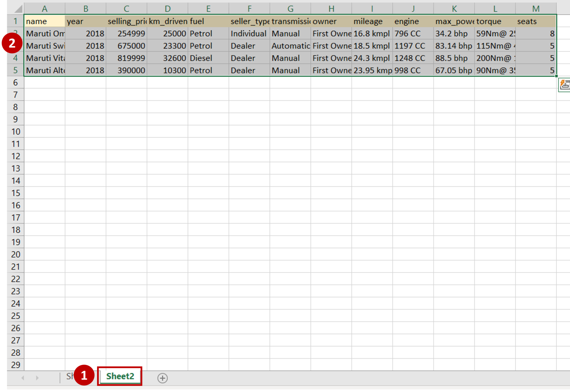This screenshot has width=570, height=392.
Task: Select column D header
Action: coord(167,9)
